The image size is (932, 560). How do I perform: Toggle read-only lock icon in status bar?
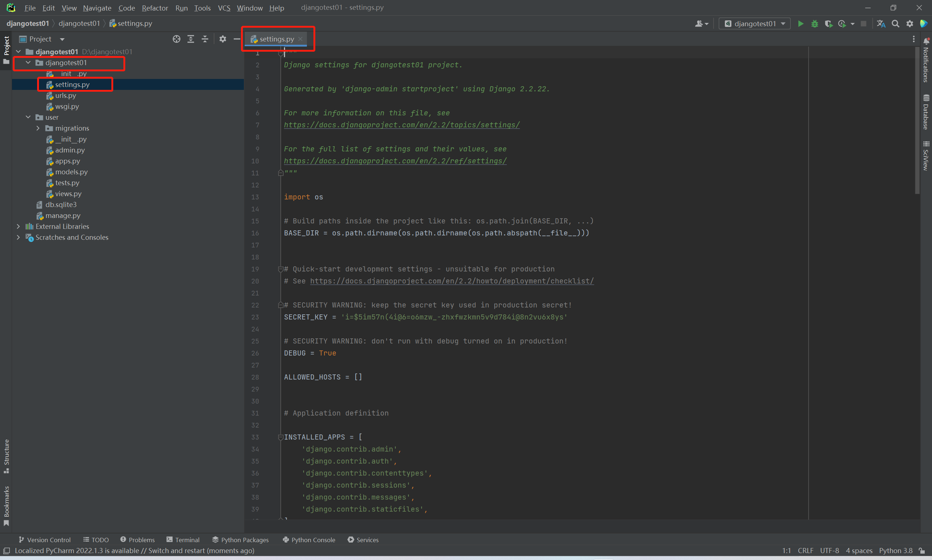(921, 551)
